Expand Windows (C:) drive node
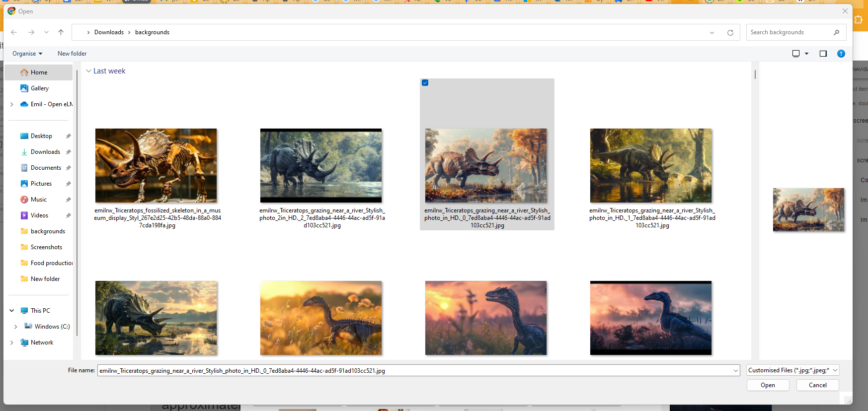The image size is (868, 411). [15, 327]
